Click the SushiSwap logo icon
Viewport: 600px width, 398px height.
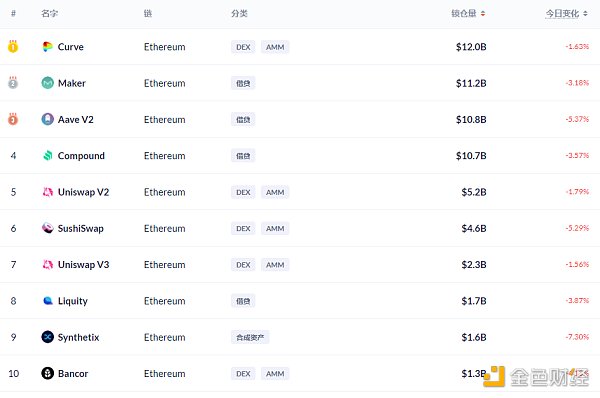[x=47, y=228]
